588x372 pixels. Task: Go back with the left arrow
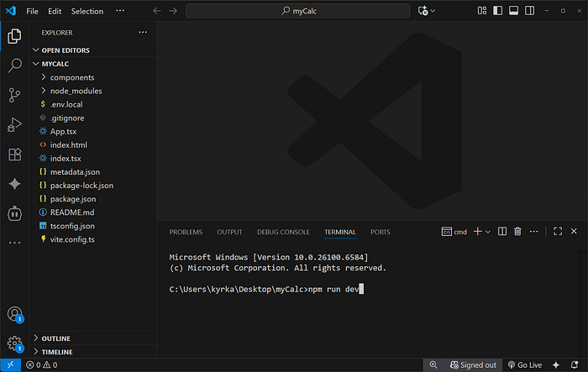pyautogui.click(x=157, y=11)
